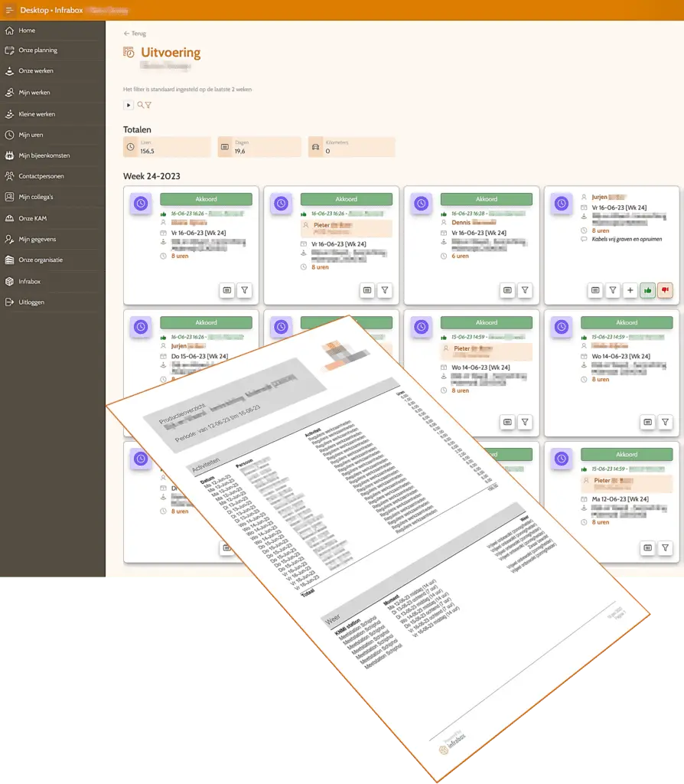Click the Productieoverzicht PDF page preview
Image resolution: width=684 pixels, height=784 pixels.
click(378, 548)
